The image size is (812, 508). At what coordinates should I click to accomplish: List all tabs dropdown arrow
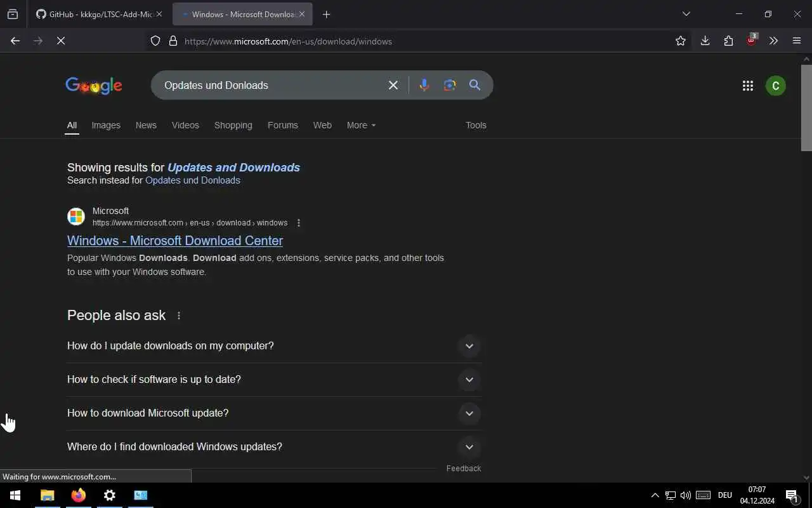686,14
